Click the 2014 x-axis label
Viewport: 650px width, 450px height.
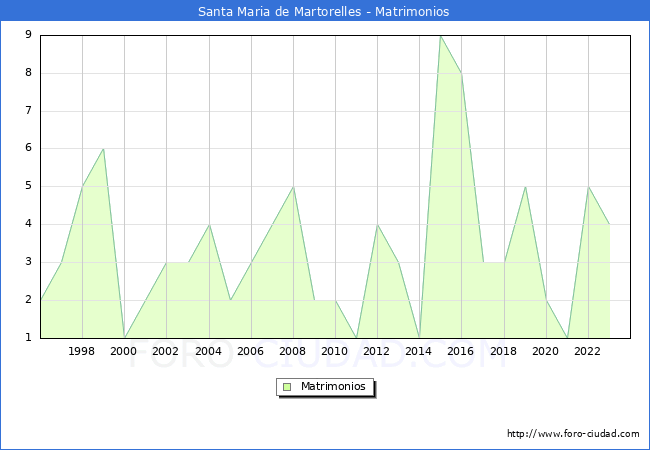tap(419, 351)
